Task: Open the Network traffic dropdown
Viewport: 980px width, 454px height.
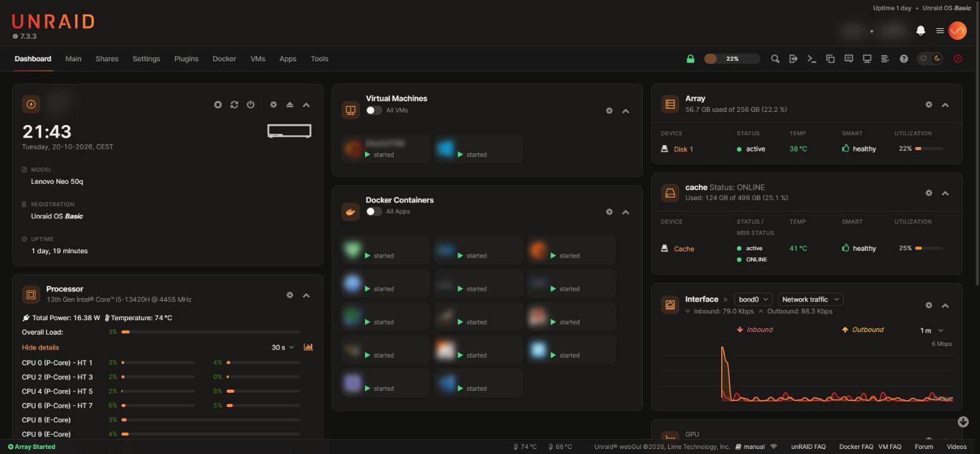Action: click(811, 300)
